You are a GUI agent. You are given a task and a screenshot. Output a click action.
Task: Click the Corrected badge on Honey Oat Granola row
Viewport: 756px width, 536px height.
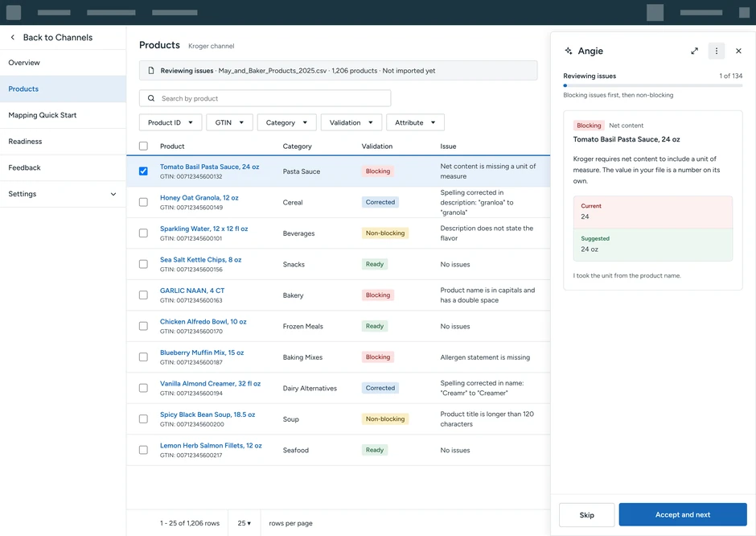coord(380,202)
